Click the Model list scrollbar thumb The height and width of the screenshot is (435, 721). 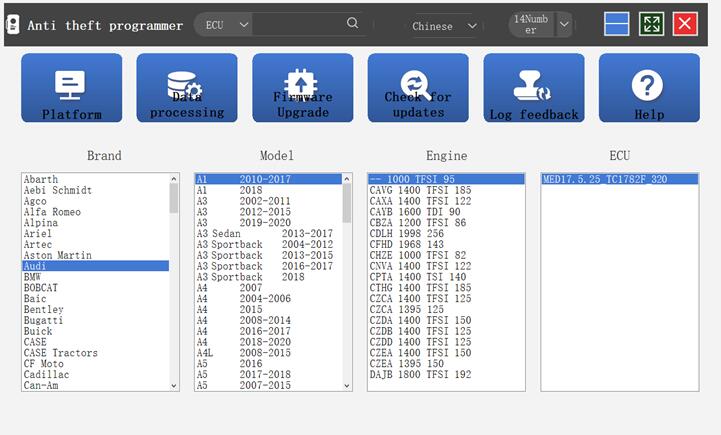click(347, 203)
